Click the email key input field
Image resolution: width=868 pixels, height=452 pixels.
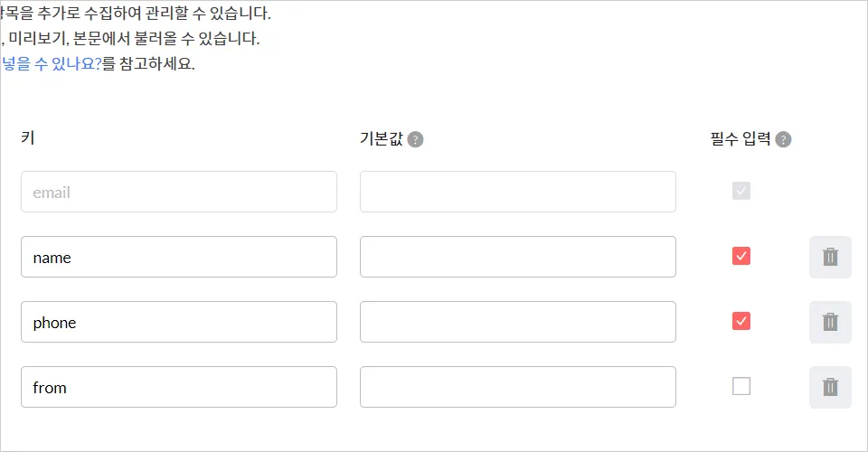click(179, 192)
